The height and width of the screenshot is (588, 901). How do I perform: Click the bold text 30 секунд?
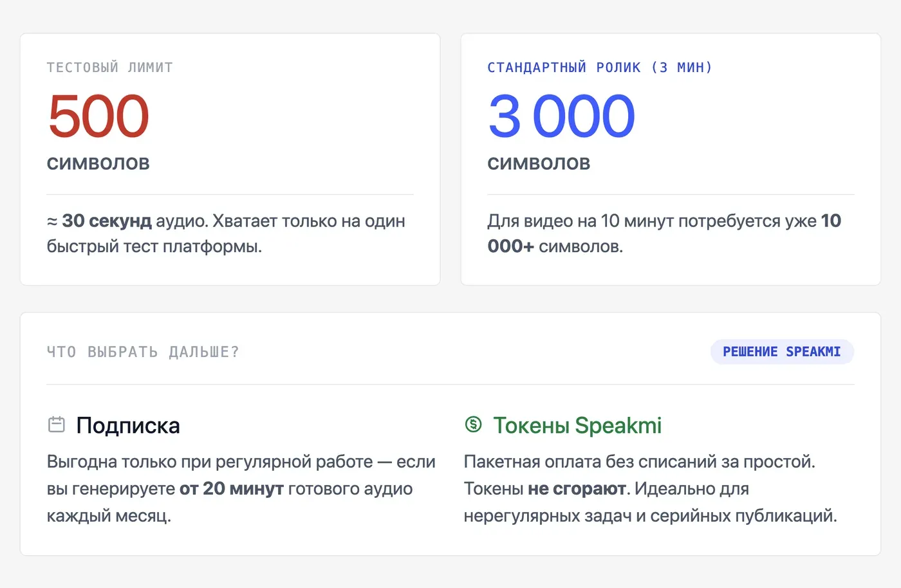[107, 221]
